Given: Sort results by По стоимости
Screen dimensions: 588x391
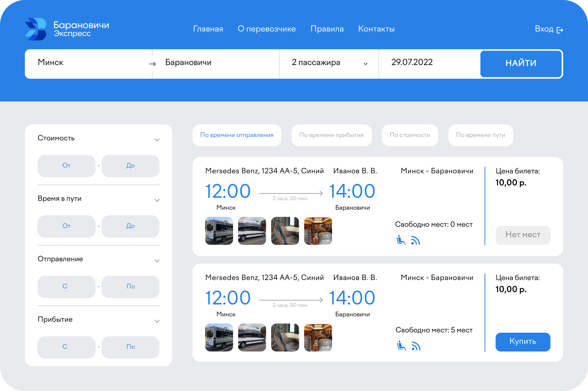Looking at the screenshot, I should 410,135.
